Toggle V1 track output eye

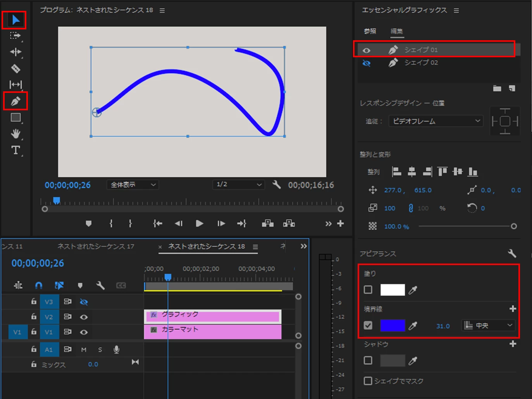pos(84,332)
